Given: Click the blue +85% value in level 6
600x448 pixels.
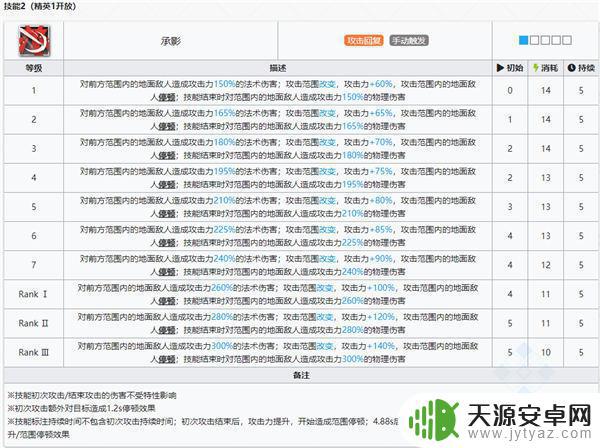Looking at the screenshot, I should [x=381, y=230].
